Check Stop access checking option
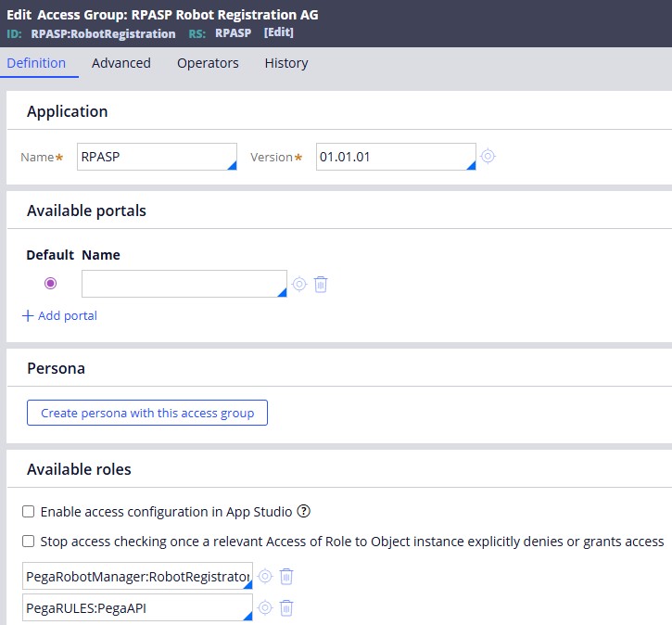 (x=29, y=542)
